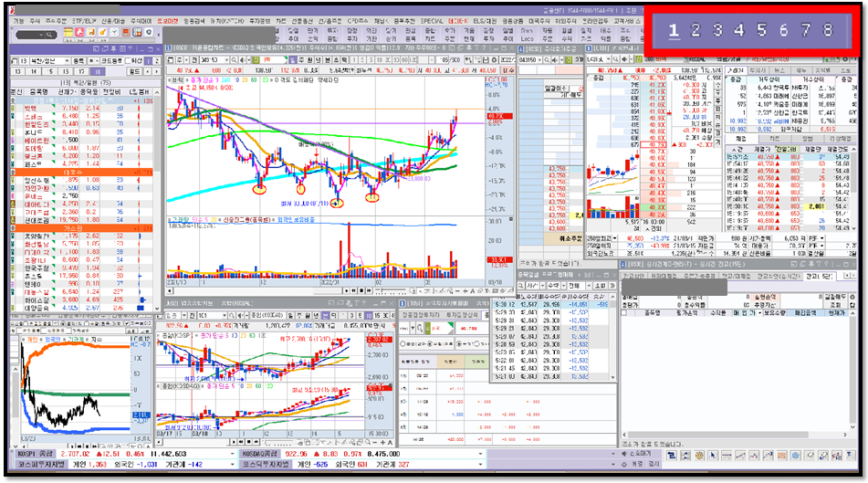Viewport: 868px width, 483px height.
Task: Select the arrow cursor tool in bottom-right toolbar
Action: pyautogui.click(x=713, y=456)
